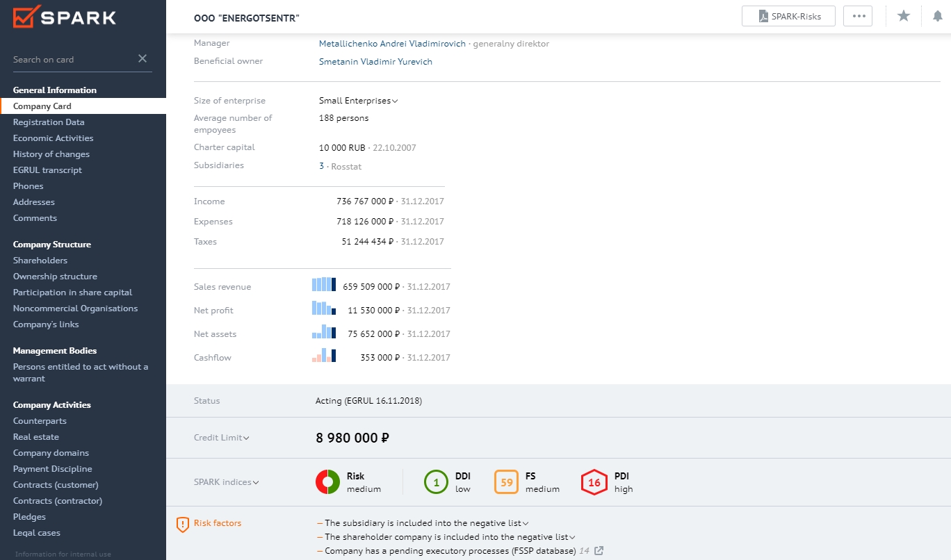Open Contracts (contractor) section
This screenshot has height=560, width=951.
coord(58,501)
